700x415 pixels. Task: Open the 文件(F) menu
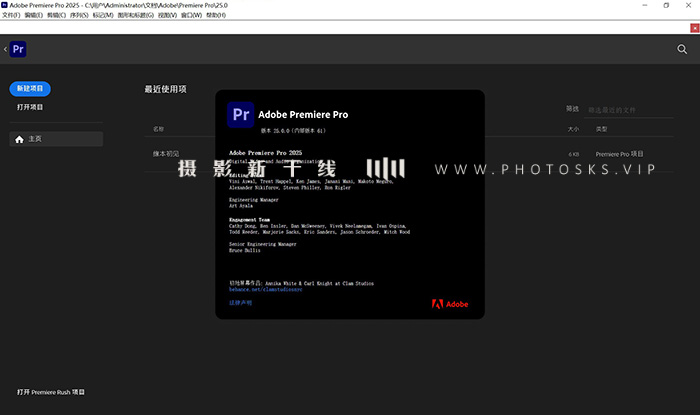[11, 15]
